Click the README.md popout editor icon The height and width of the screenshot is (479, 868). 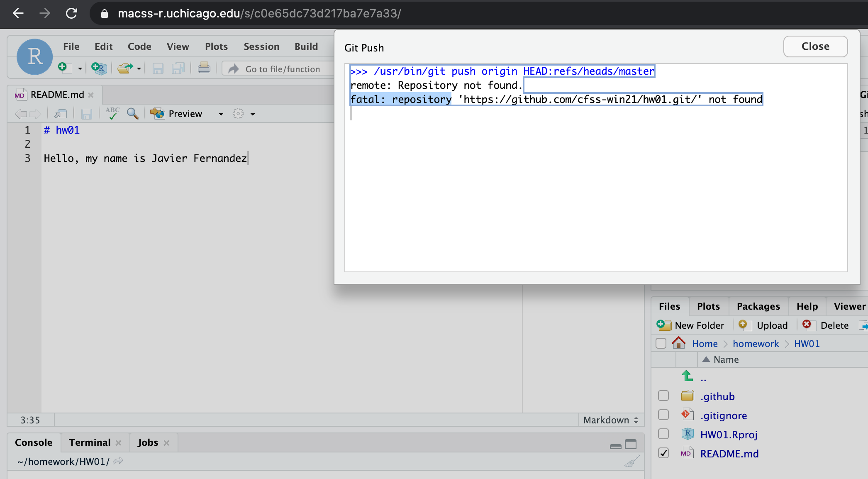(61, 114)
